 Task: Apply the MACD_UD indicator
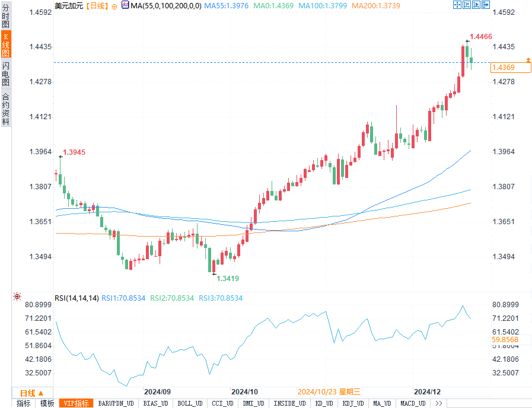pos(412,403)
